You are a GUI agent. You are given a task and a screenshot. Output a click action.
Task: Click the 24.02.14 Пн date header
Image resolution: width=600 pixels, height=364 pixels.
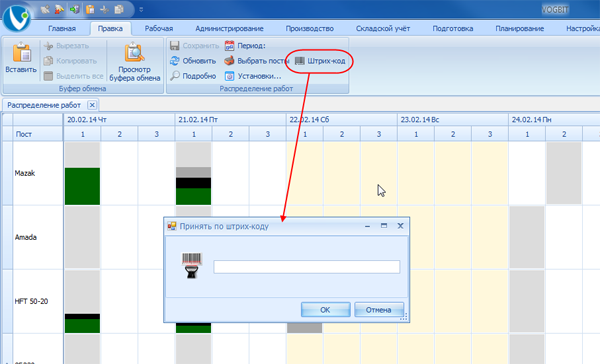coord(554,120)
